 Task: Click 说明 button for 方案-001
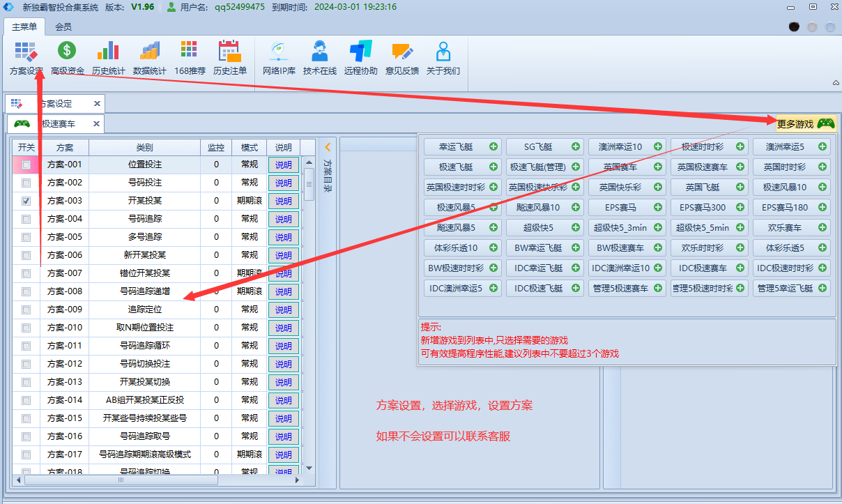(x=284, y=165)
